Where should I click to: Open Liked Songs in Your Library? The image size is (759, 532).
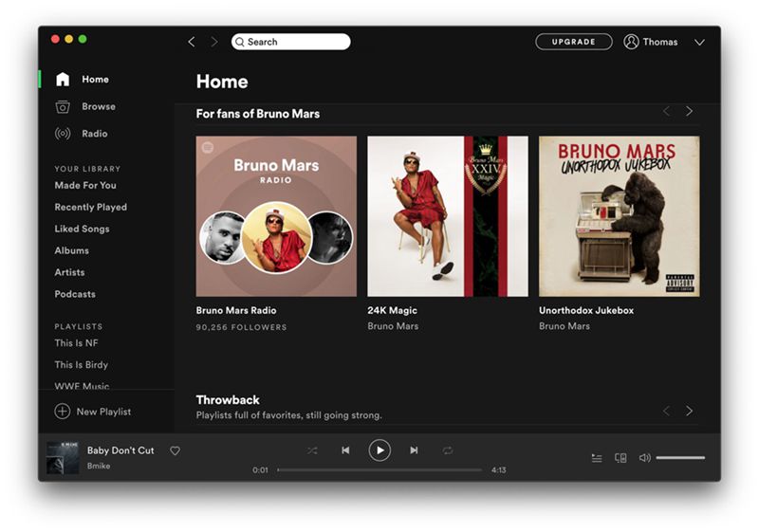click(x=82, y=229)
